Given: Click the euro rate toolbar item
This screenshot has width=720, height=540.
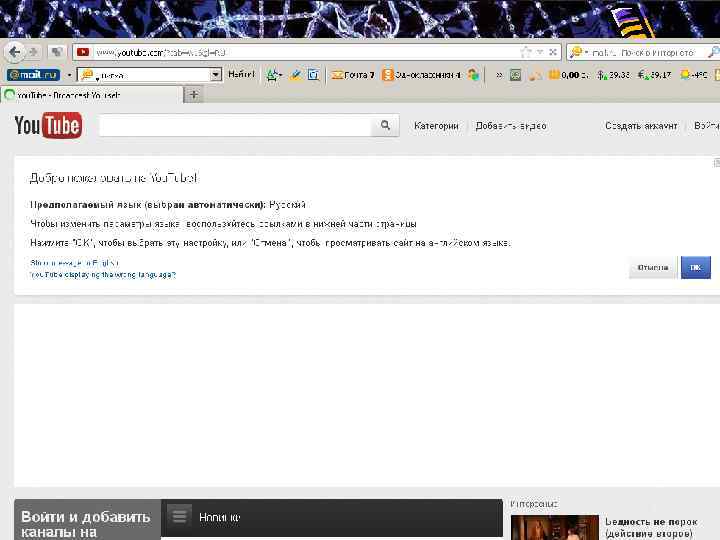Looking at the screenshot, I should (x=654, y=74).
